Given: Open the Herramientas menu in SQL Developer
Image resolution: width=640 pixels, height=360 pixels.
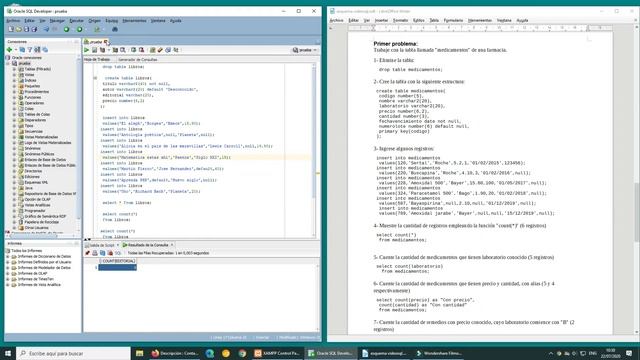Looking at the screenshot, I should tap(134, 20).
